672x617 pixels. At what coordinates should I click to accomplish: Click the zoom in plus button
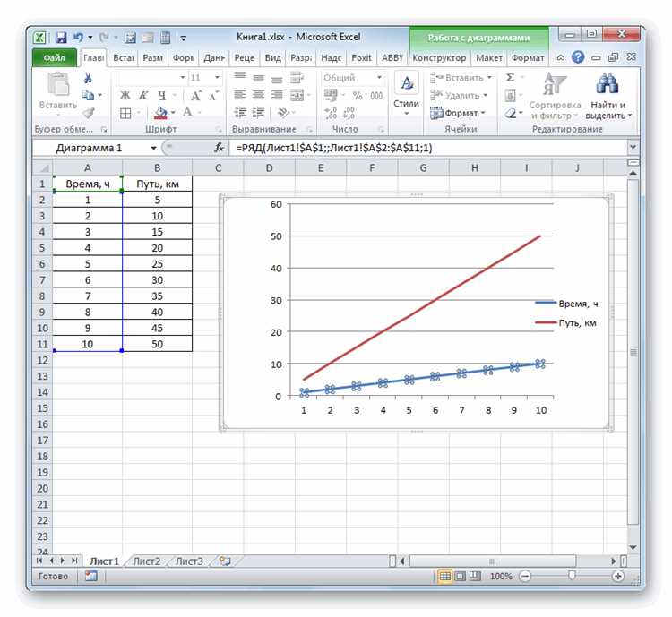point(618,577)
